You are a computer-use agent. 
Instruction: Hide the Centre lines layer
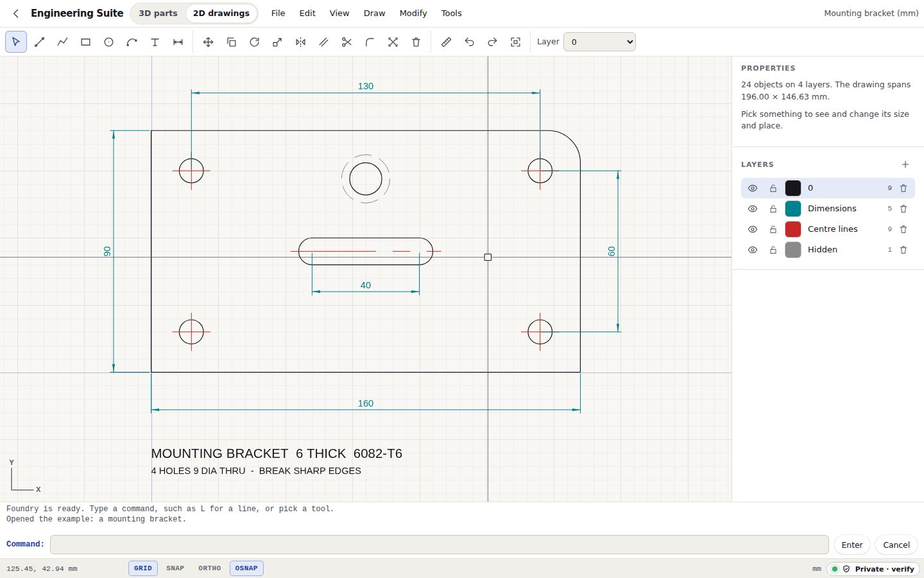753,229
